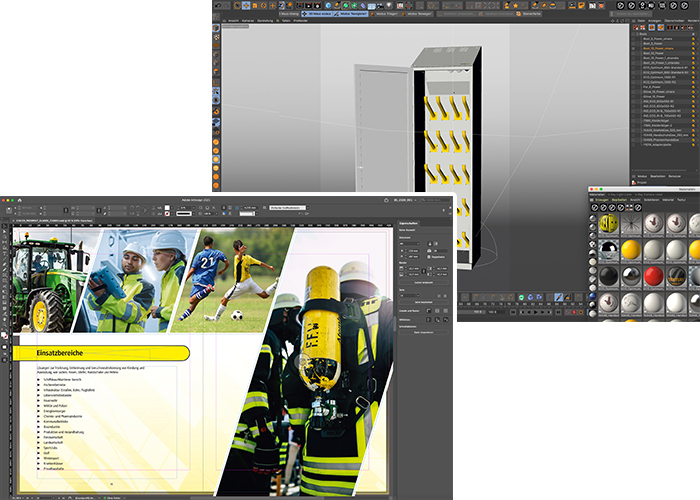Click the first V-Ray icon in Cinema 4D top bar
The image size is (700, 500).
click(620, 5)
